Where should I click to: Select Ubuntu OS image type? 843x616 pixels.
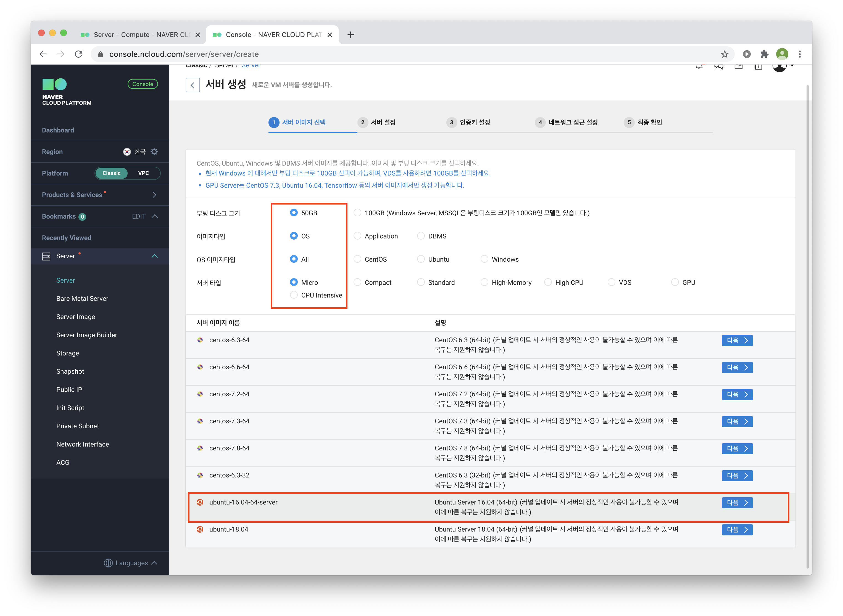point(421,259)
